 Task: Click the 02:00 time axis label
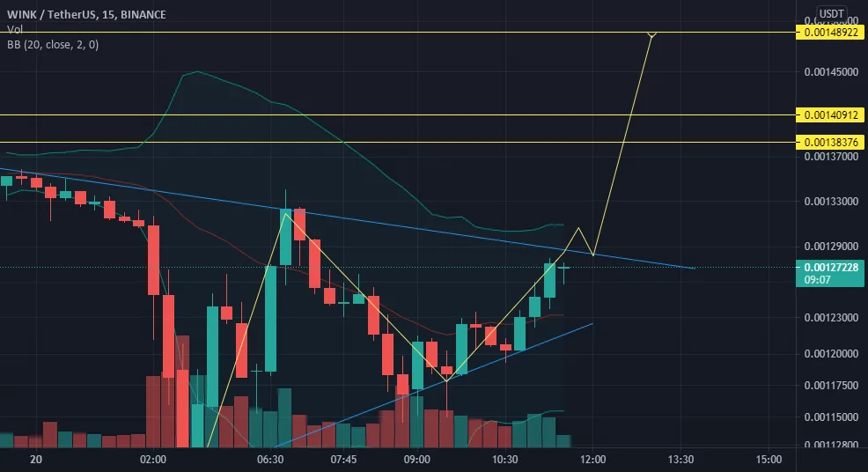[x=153, y=460]
